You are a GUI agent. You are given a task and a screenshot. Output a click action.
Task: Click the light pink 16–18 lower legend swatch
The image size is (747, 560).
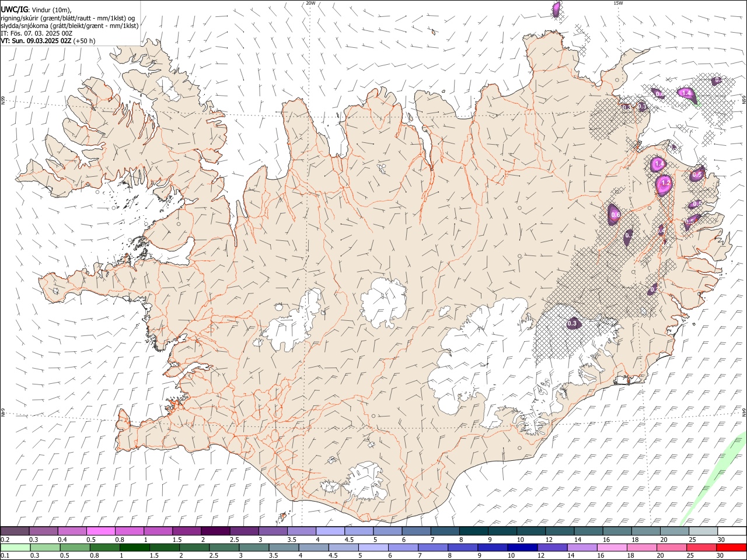click(x=611, y=548)
